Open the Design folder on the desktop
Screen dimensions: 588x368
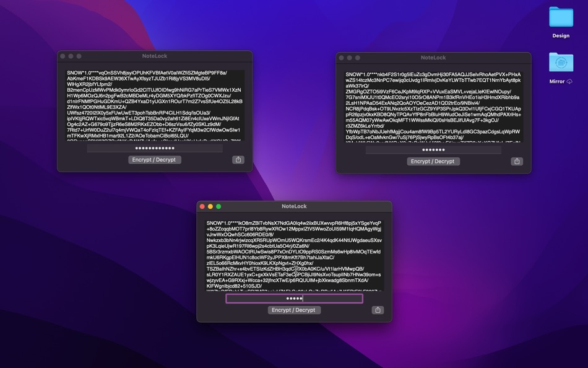point(561,17)
